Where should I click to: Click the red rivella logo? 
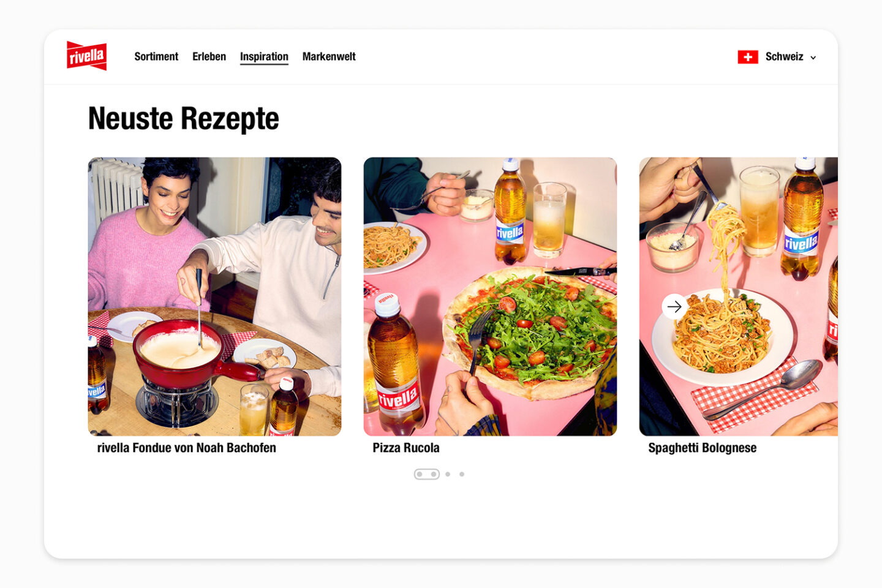[x=86, y=56]
